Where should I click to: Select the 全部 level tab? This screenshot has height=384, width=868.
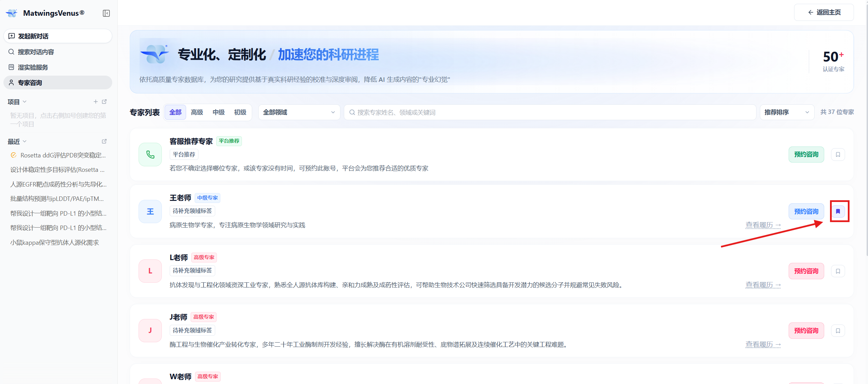[175, 112]
